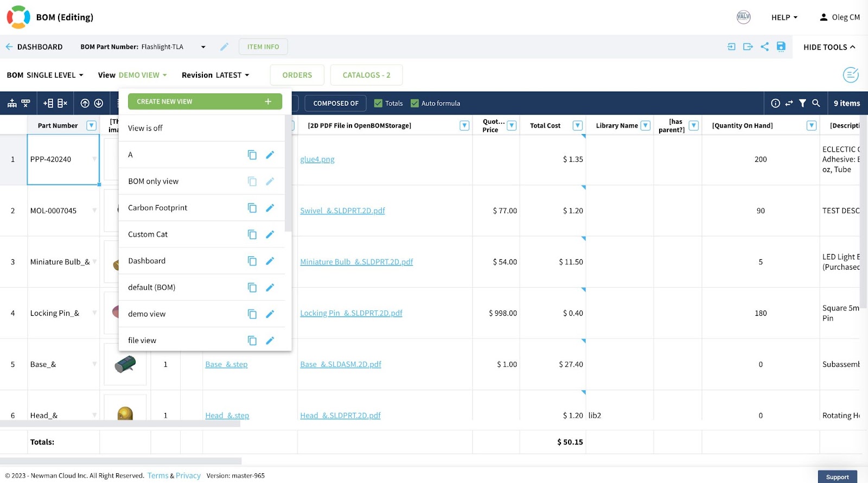
Task: Click the search magnifier in the grid toolbar
Action: (816, 103)
